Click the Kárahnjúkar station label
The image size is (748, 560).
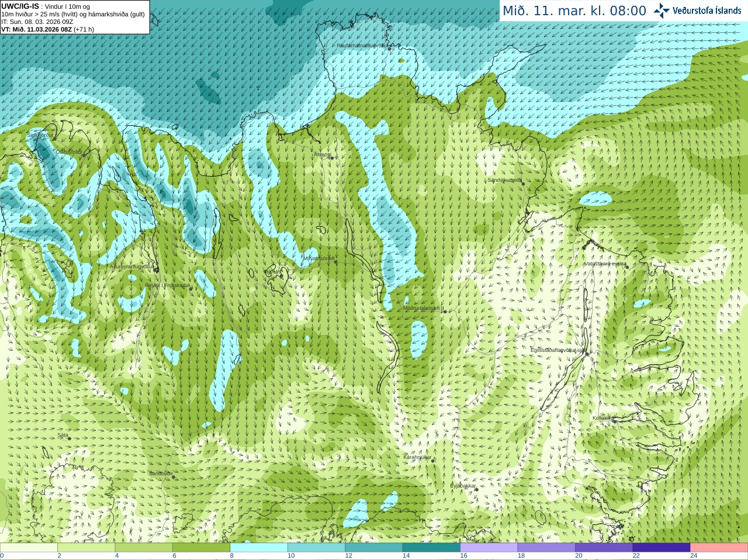417,457
